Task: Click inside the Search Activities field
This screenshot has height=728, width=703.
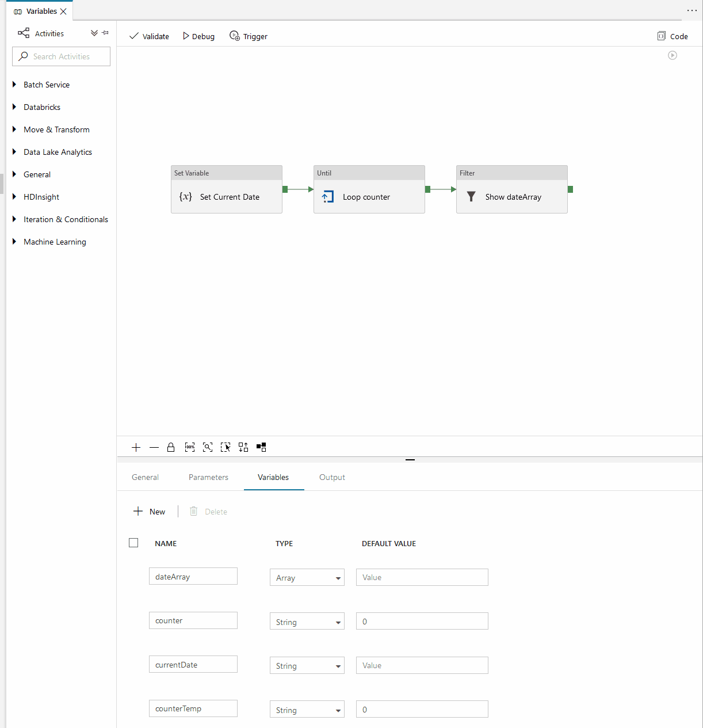Action: pyautogui.click(x=61, y=56)
